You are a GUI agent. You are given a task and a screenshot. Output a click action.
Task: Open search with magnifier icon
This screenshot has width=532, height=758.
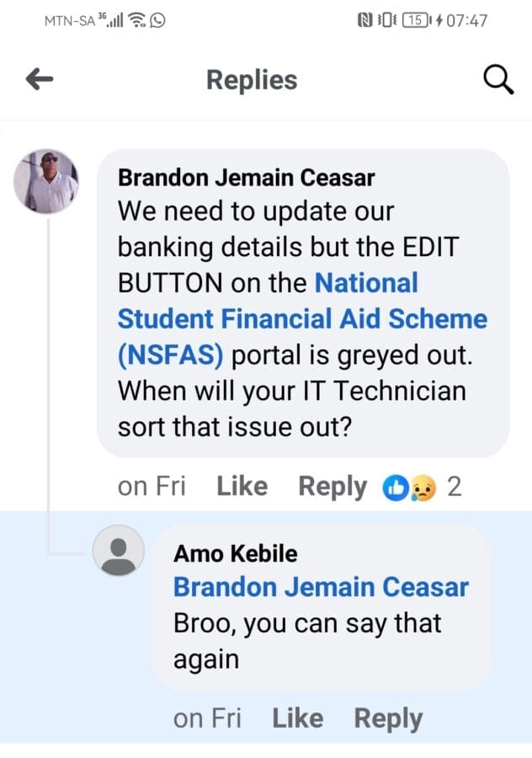[x=498, y=79]
